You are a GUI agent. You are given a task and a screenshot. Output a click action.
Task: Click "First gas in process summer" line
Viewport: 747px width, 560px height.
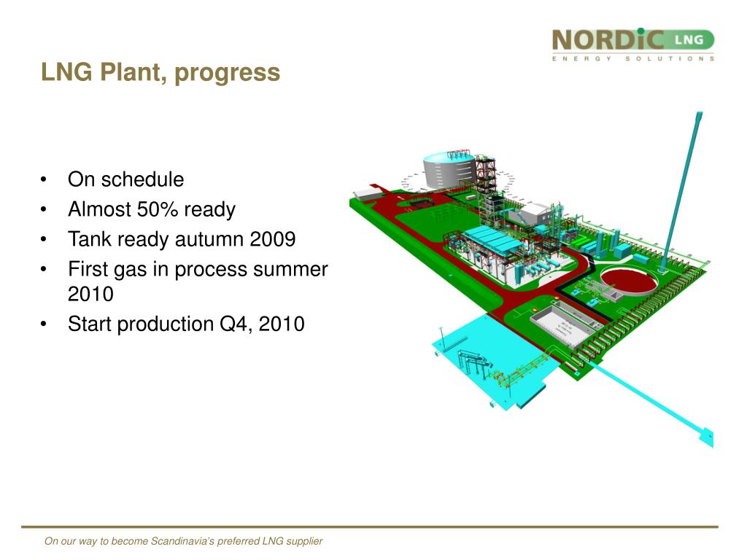pyautogui.click(x=198, y=270)
